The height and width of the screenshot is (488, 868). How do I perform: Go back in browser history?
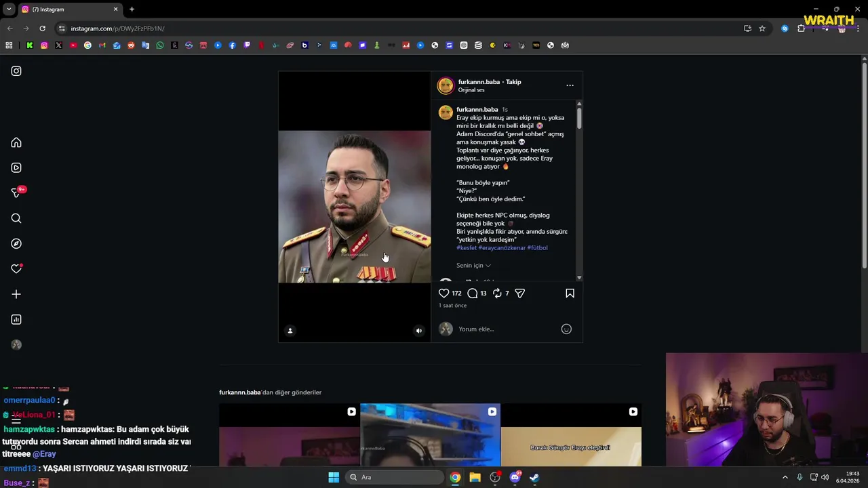pyautogui.click(x=9, y=28)
